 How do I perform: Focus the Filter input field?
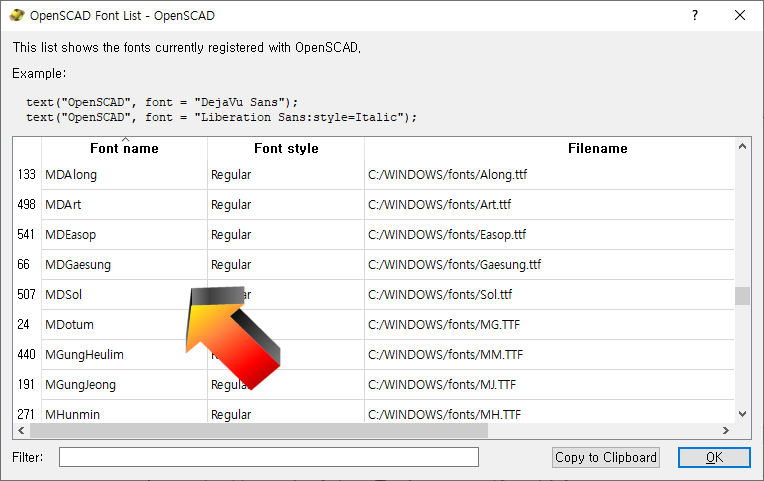tap(269, 457)
